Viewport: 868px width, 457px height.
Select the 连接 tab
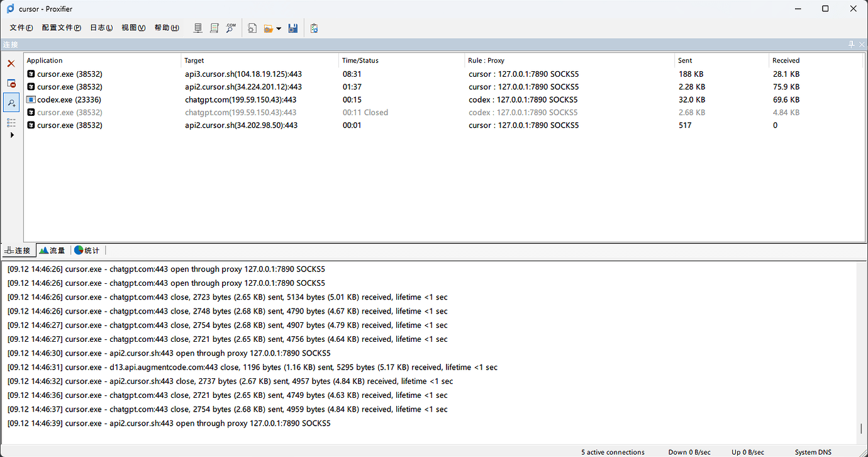coord(18,250)
